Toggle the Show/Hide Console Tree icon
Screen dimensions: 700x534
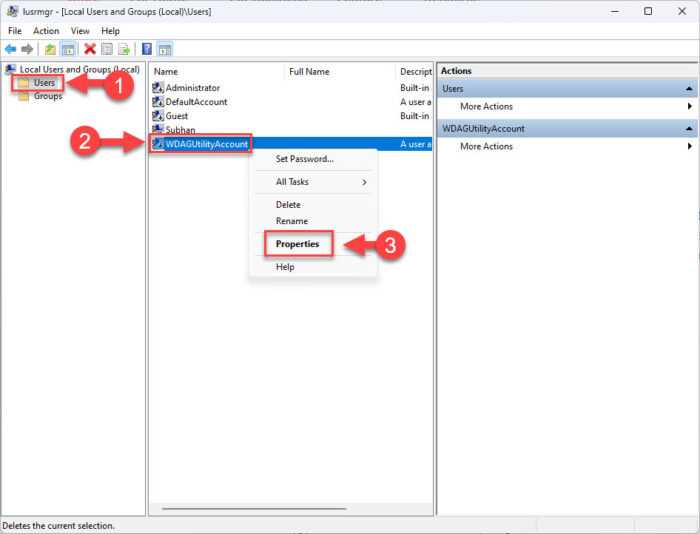69,49
